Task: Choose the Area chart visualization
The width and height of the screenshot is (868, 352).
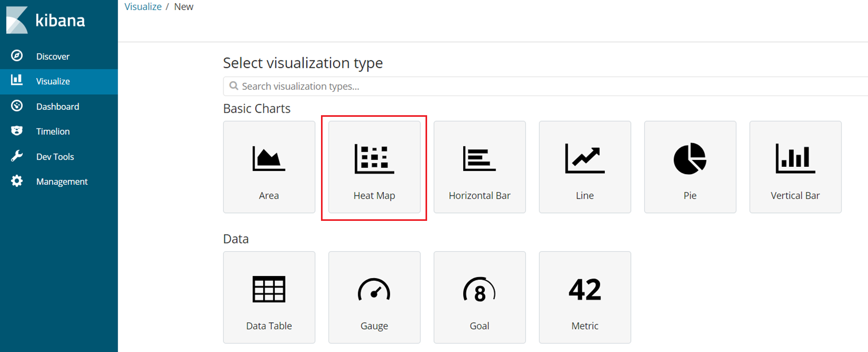Action: click(269, 167)
